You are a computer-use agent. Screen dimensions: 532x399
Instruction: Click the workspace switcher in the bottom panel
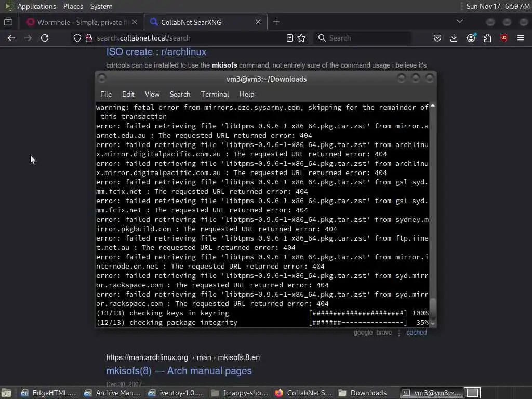(472, 393)
